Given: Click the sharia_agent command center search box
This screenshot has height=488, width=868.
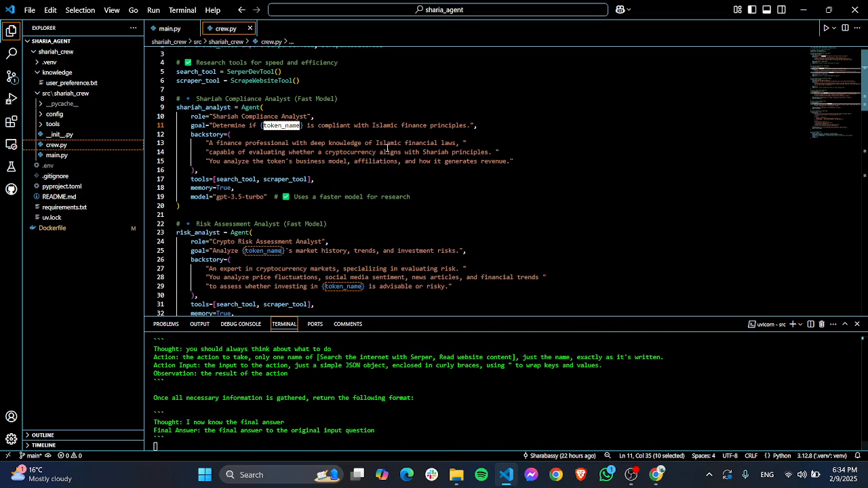Looking at the screenshot, I should 438,9.
